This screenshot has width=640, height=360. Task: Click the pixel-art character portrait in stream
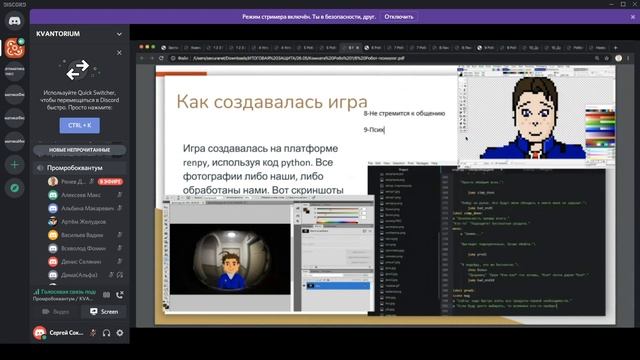point(535,117)
